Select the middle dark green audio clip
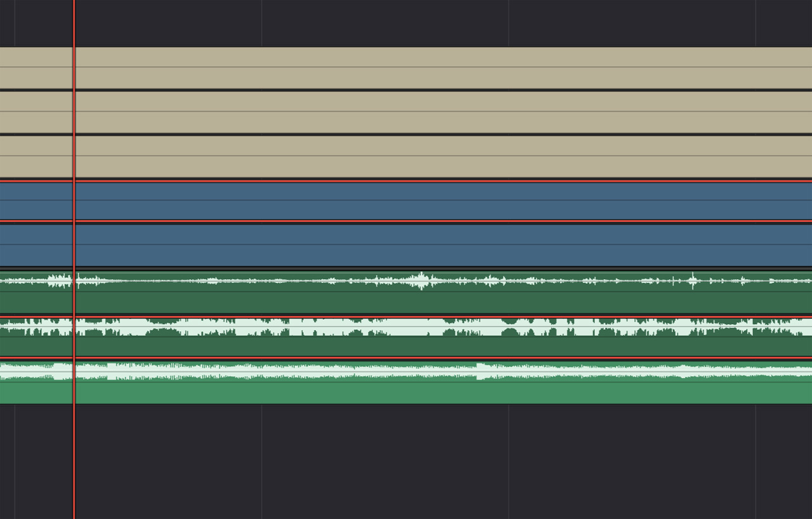The image size is (812, 519). 406,346
